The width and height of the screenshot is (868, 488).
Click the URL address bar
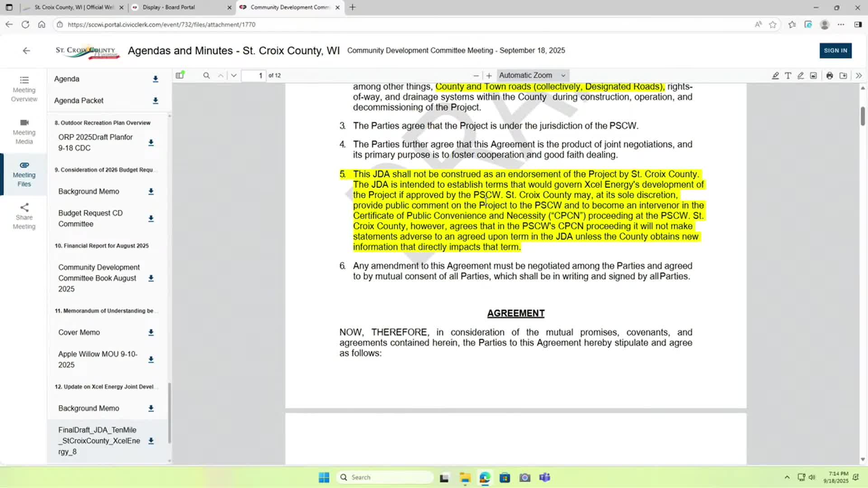point(407,24)
